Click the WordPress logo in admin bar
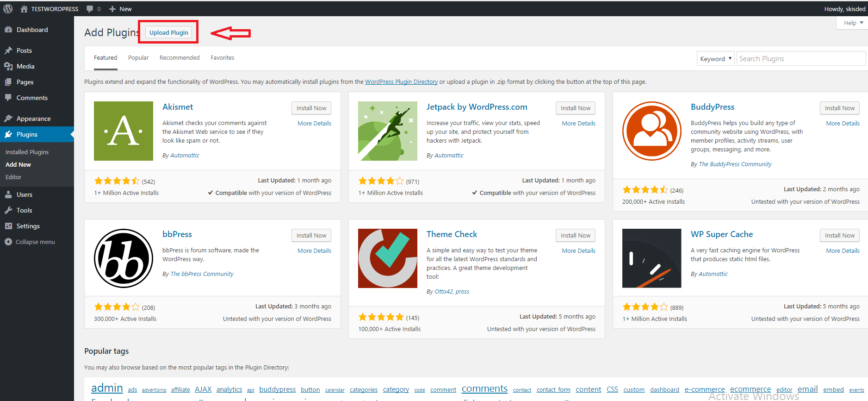The image size is (868, 401). click(8, 9)
